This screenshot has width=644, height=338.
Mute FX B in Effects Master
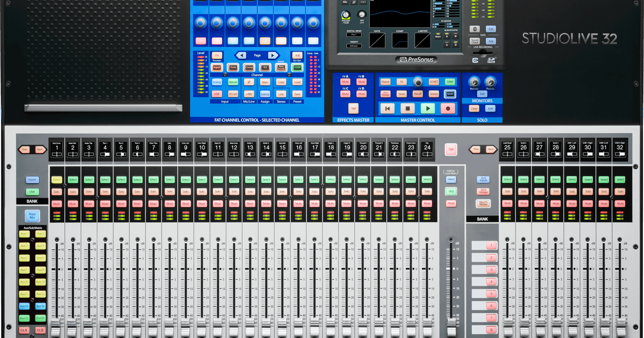click(361, 82)
